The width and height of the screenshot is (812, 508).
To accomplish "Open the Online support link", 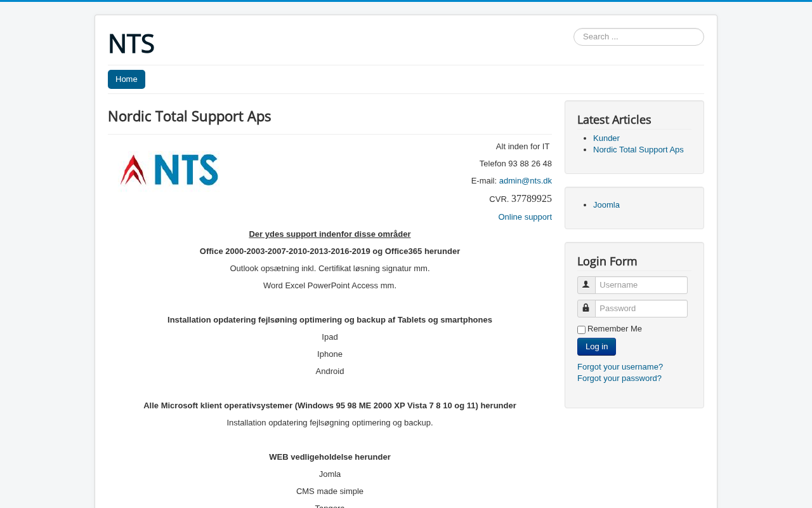I will [x=525, y=217].
